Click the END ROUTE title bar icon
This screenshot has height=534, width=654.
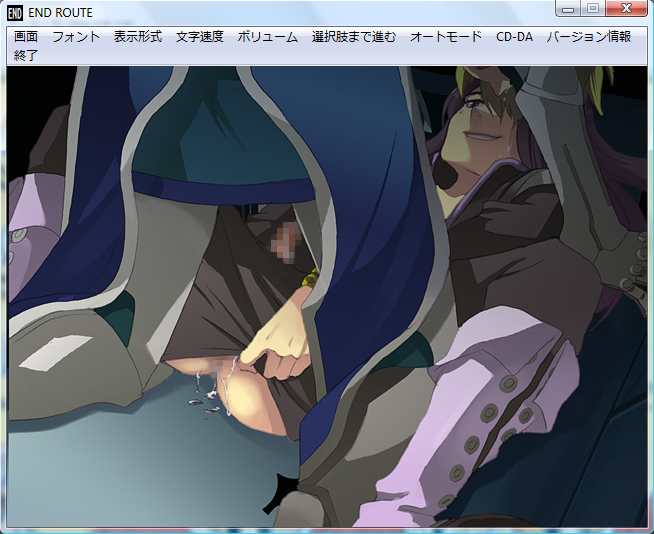[x=15, y=13]
